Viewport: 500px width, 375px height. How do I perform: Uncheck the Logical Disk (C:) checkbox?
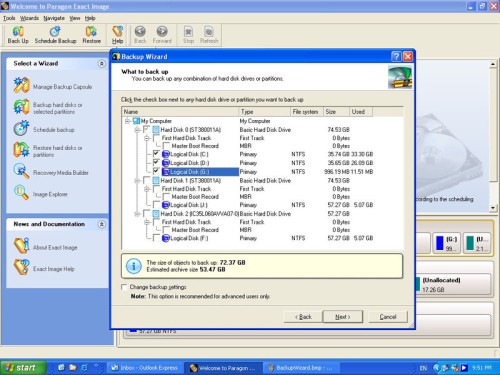click(x=156, y=154)
